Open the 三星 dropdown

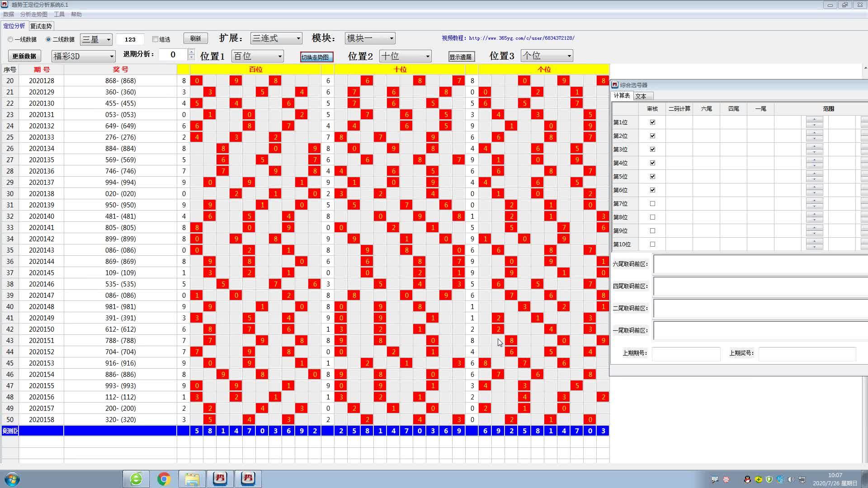(x=96, y=39)
